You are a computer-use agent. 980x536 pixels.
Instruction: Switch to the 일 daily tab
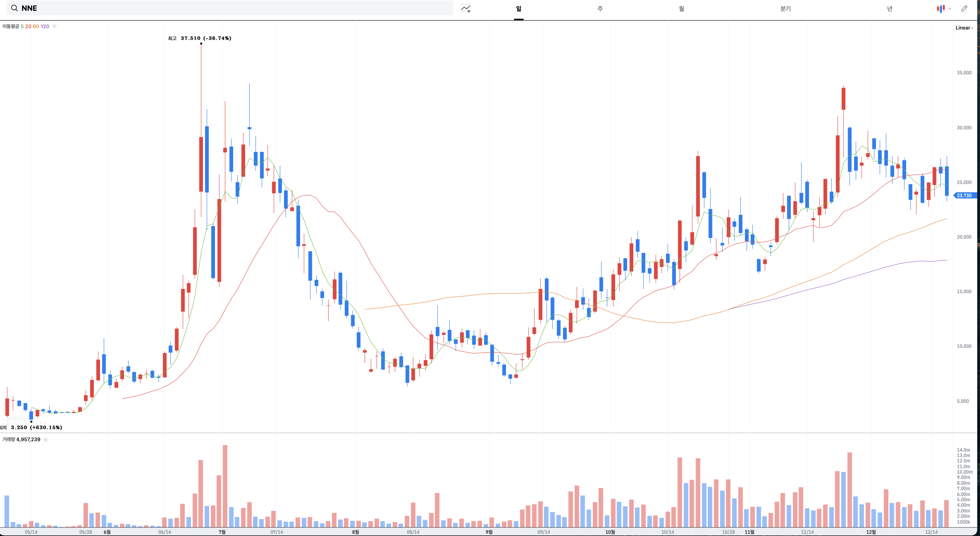tap(519, 8)
